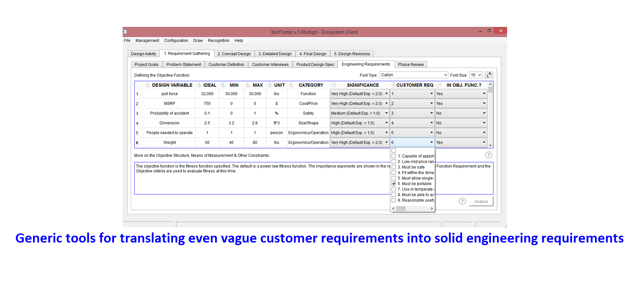This screenshot has width=644, height=287.
Task: Click the circled A icon before IDEAL header
Action: click(x=199, y=85)
